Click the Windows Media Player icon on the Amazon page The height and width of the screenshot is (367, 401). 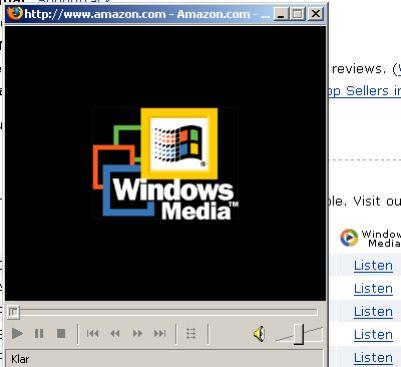click(349, 238)
